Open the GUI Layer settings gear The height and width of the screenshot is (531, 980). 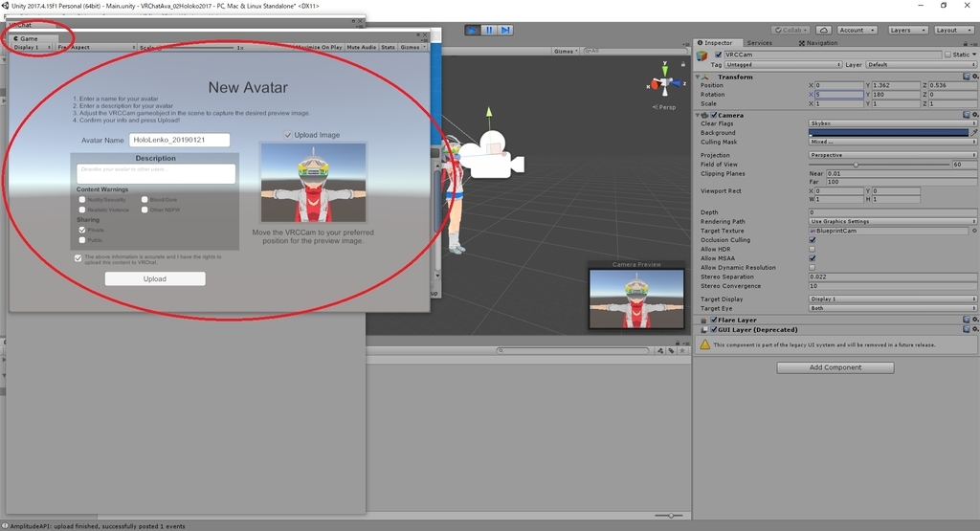tap(974, 329)
